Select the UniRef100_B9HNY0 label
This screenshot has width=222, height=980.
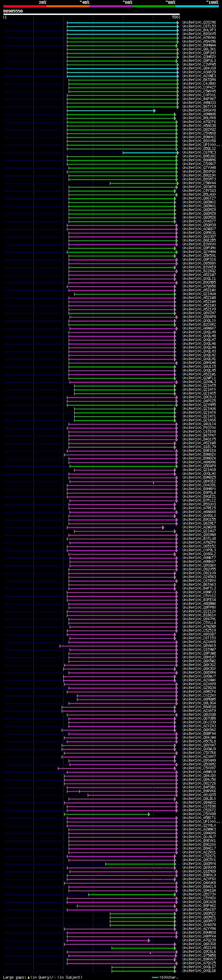[x=199, y=489]
